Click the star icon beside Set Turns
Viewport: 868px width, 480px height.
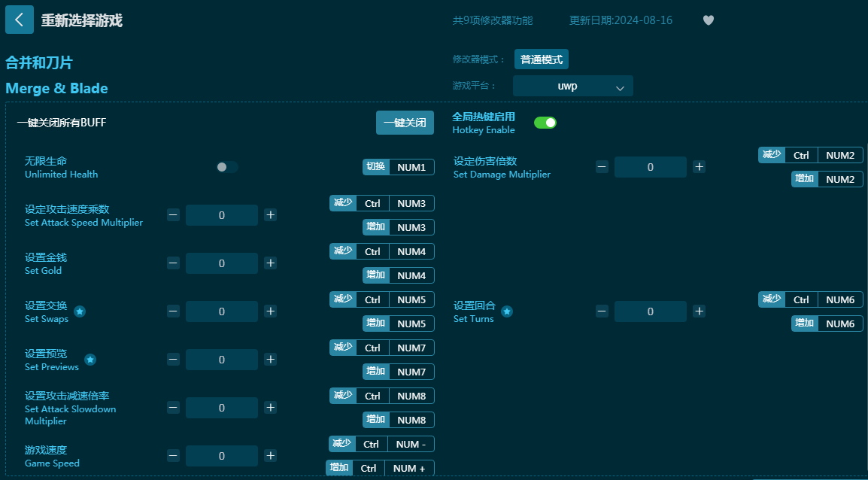coord(507,311)
